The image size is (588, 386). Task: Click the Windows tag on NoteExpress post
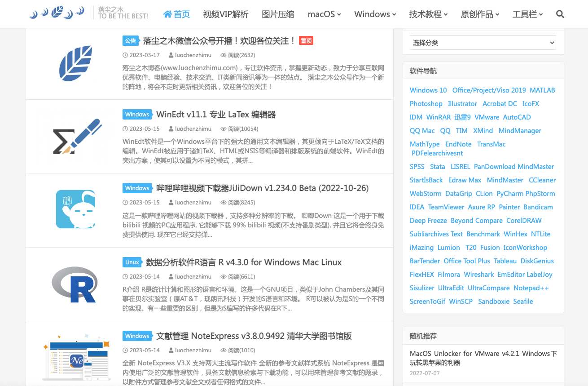tap(137, 336)
